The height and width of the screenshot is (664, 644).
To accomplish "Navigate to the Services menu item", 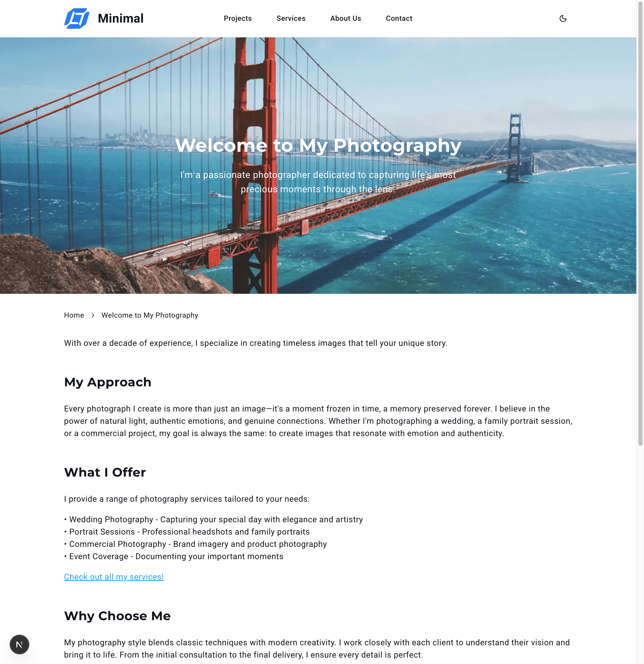I will tap(290, 18).
